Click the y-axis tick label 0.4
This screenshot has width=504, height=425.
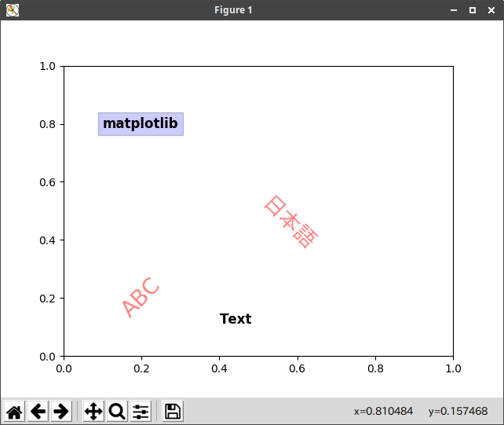click(x=48, y=240)
